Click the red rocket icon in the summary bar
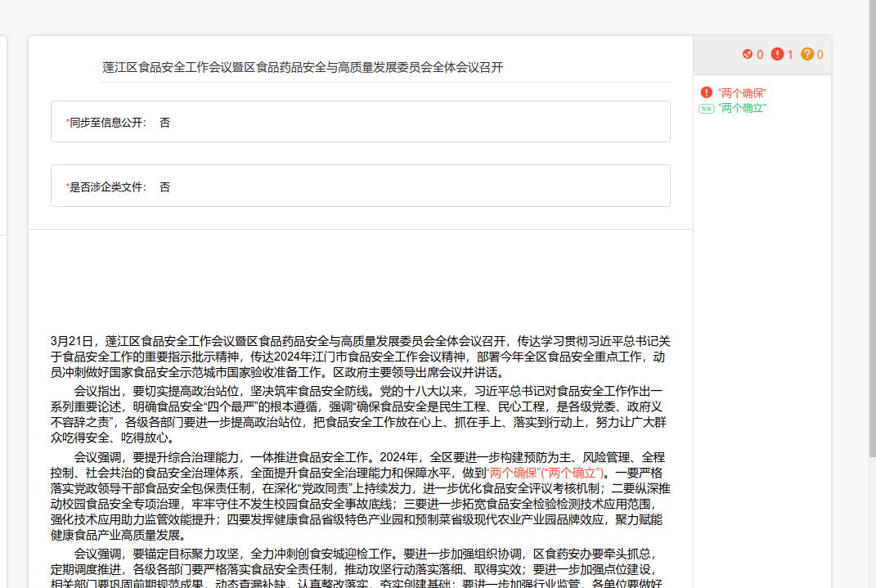Image resolution: width=876 pixels, height=588 pixels. pyautogui.click(x=747, y=55)
